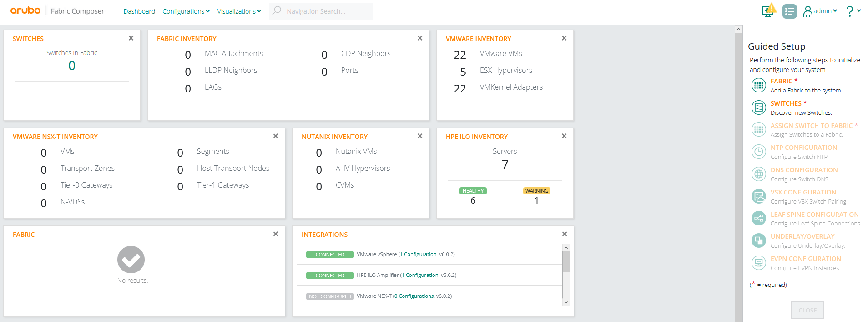Click the VMKernel Adapters label
The height and width of the screenshot is (322, 868).
pyautogui.click(x=511, y=87)
